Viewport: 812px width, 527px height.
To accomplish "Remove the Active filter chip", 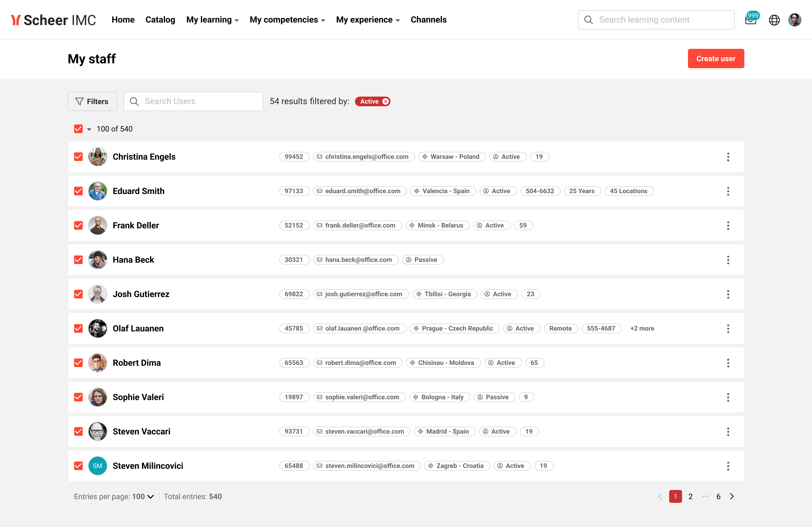I will point(386,101).
